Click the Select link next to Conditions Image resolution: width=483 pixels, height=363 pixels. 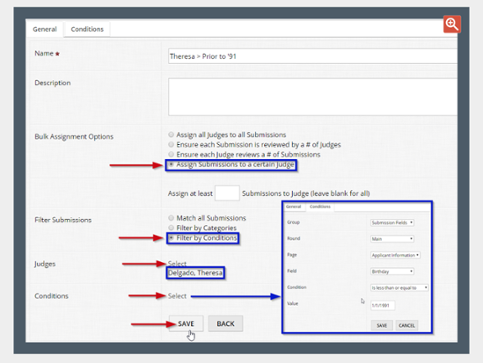tap(177, 296)
